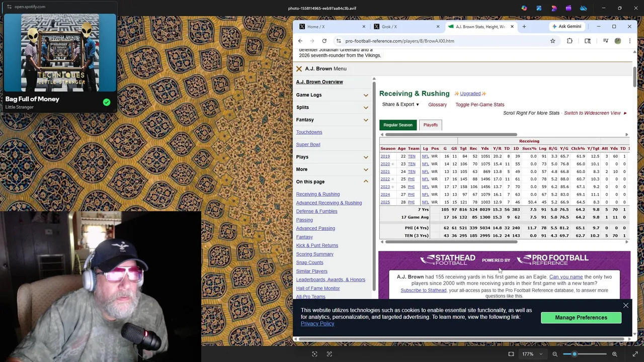The width and height of the screenshot is (644, 362).
Task: Click the OneDrive cloud icon in Photos
Action: pyautogui.click(x=584, y=8)
